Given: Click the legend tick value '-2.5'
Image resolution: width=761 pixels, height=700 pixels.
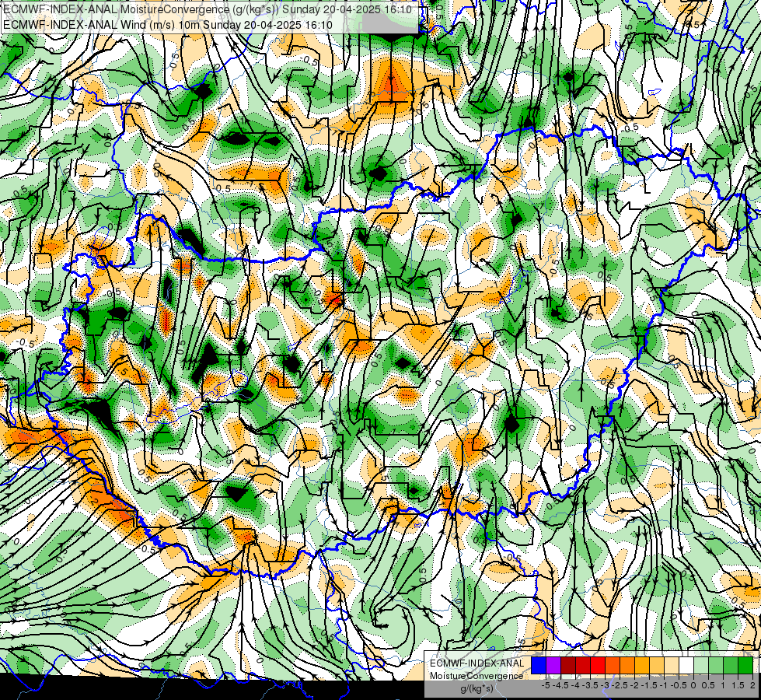Looking at the screenshot, I should [620, 685].
